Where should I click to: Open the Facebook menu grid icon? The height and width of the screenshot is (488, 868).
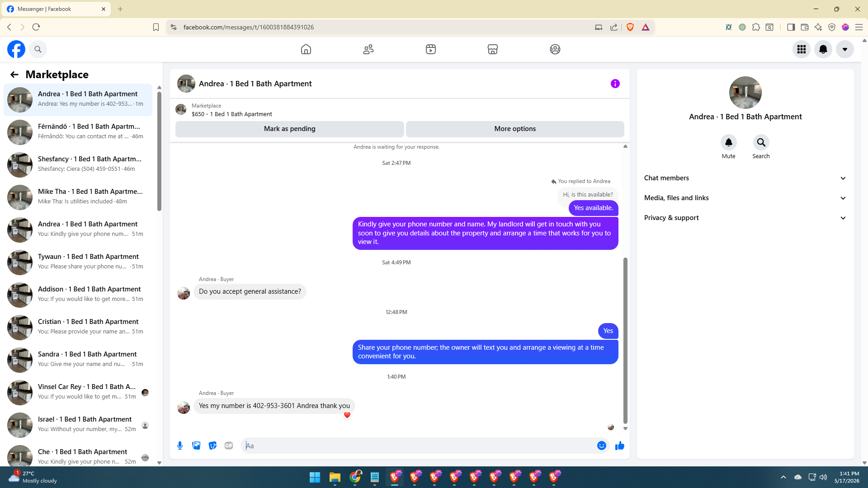click(802, 49)
